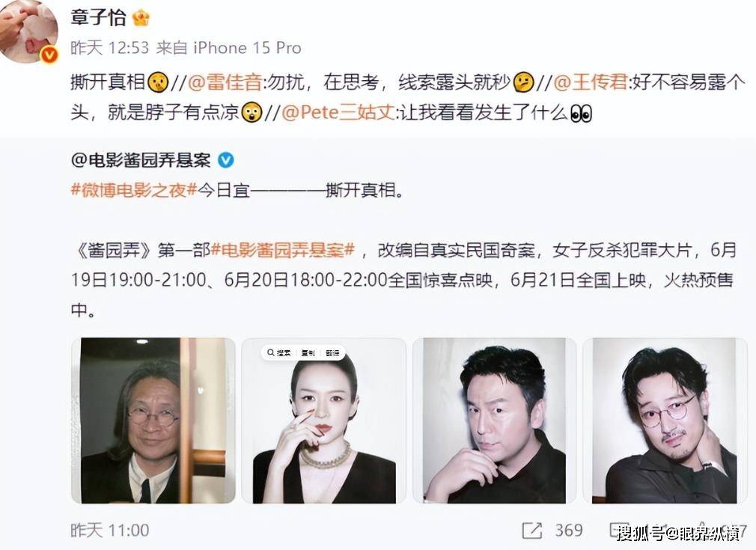756x550 pixels.
Task: Click the 来自 iPhone 15 Pro source text
Action: (228, 48)
